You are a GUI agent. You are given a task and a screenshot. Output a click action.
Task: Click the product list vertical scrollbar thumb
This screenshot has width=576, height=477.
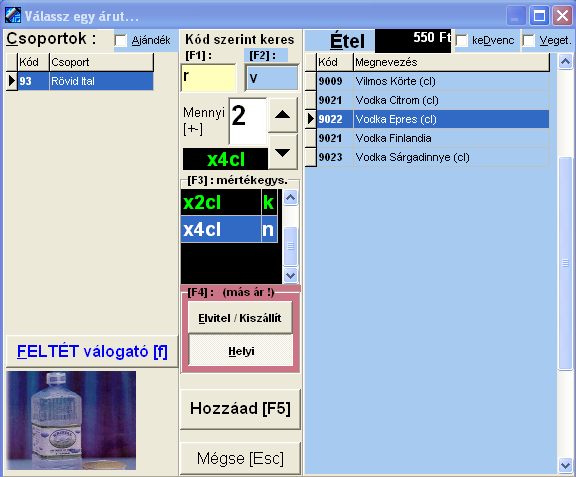[565, 263]
